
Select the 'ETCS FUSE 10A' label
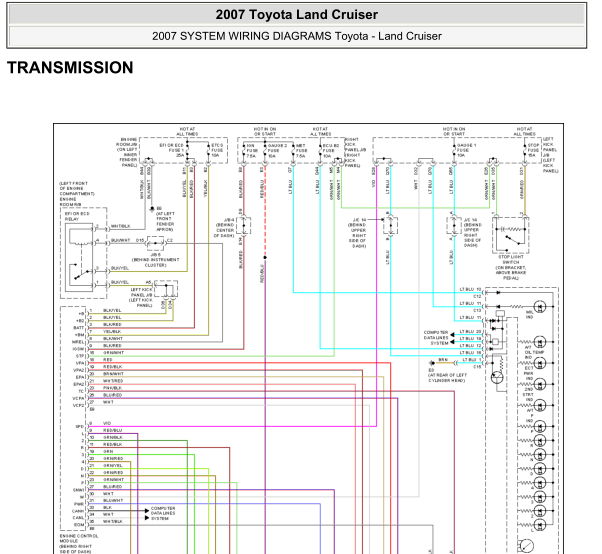click(217, 150)
